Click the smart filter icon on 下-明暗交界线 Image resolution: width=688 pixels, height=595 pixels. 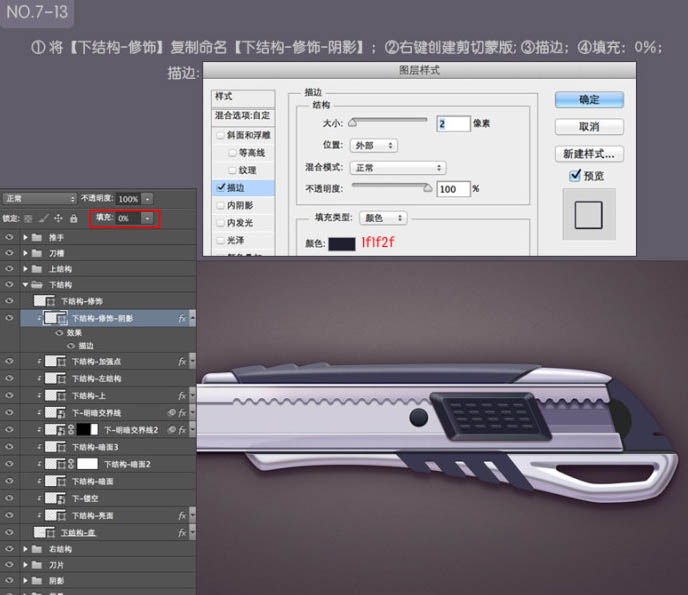[x=172, y=412]
